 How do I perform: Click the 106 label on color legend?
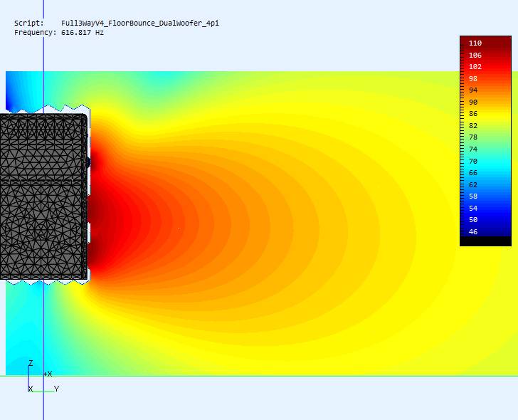coord(475,56)
